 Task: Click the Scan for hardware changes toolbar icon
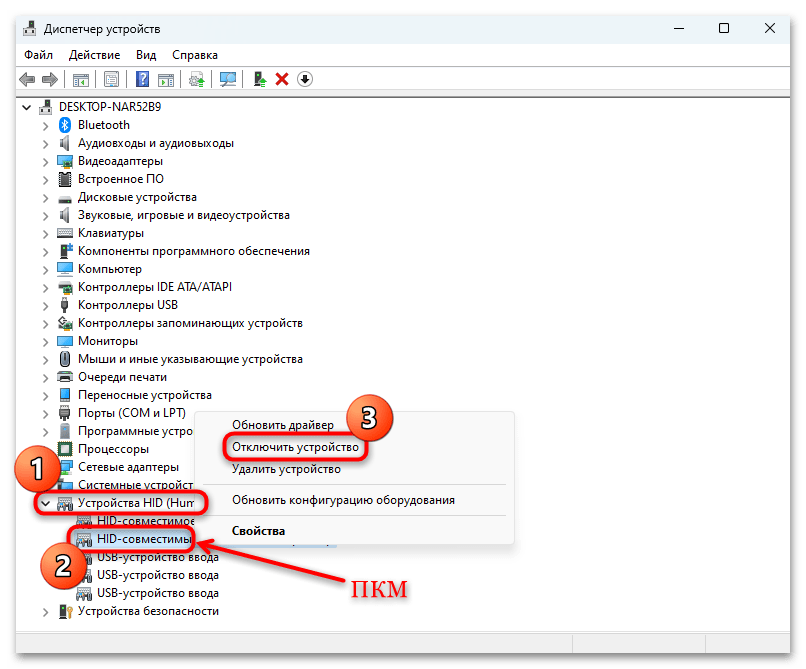click(228, 79)
